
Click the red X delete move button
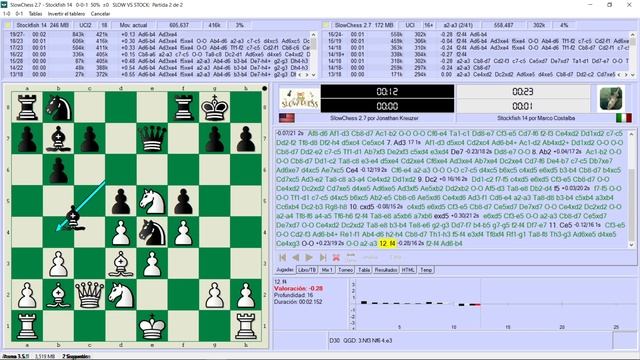coord(336,258)
